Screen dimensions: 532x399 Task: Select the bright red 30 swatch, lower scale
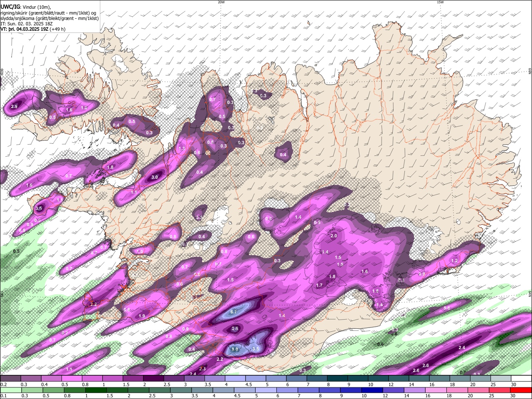[x=520, y=390]
